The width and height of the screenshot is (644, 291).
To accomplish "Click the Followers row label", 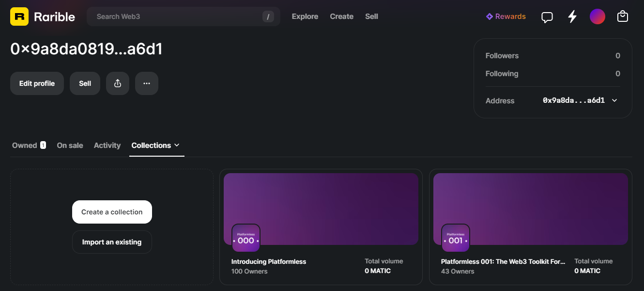I will pos(502,56).
